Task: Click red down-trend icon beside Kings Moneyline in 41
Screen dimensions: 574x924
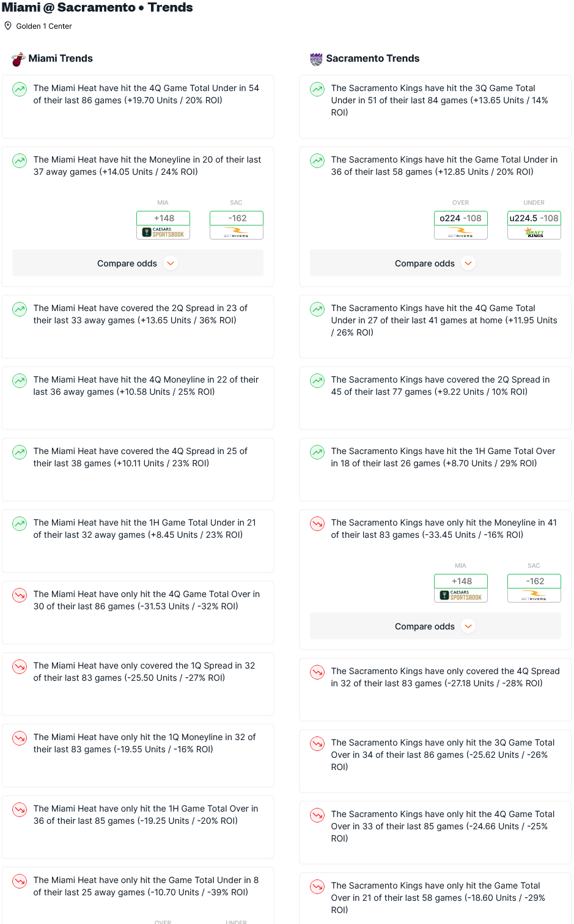Action: point(317,524)
